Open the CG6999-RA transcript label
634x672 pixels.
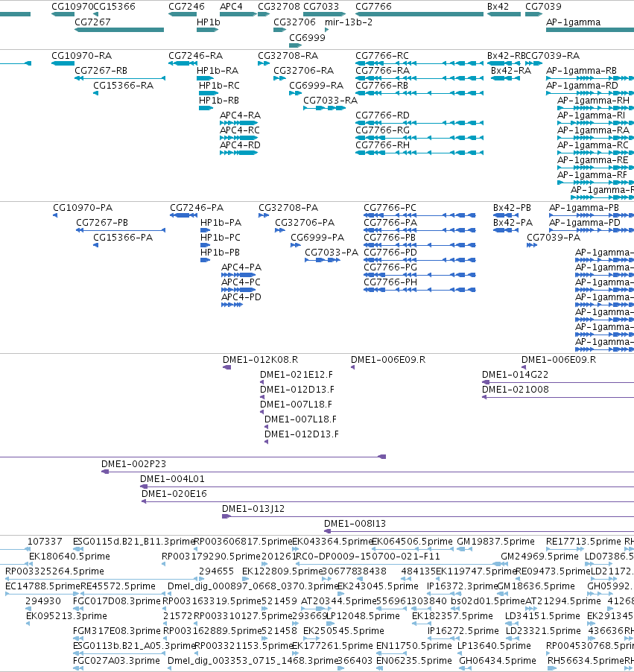tap(316, 86)
